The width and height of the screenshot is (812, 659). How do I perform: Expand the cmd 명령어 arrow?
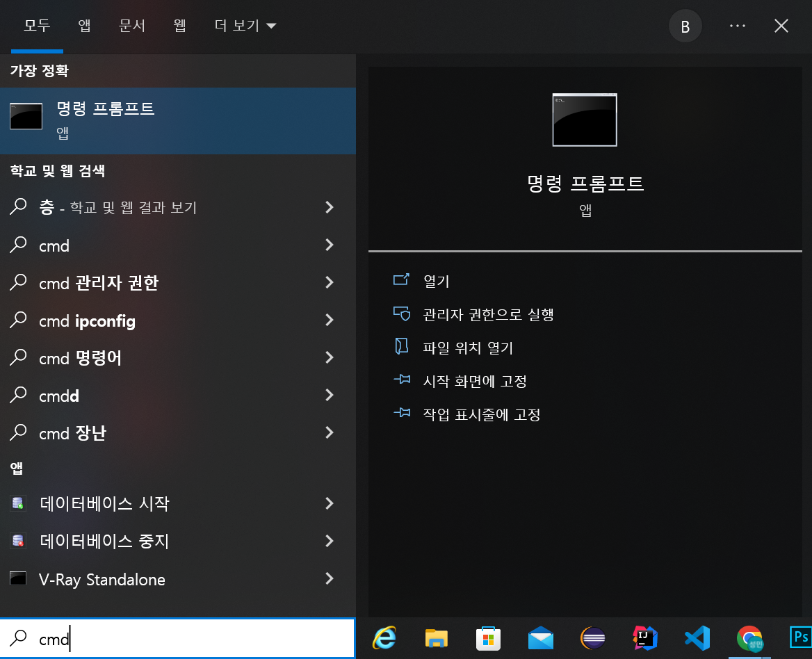point(330,357)
